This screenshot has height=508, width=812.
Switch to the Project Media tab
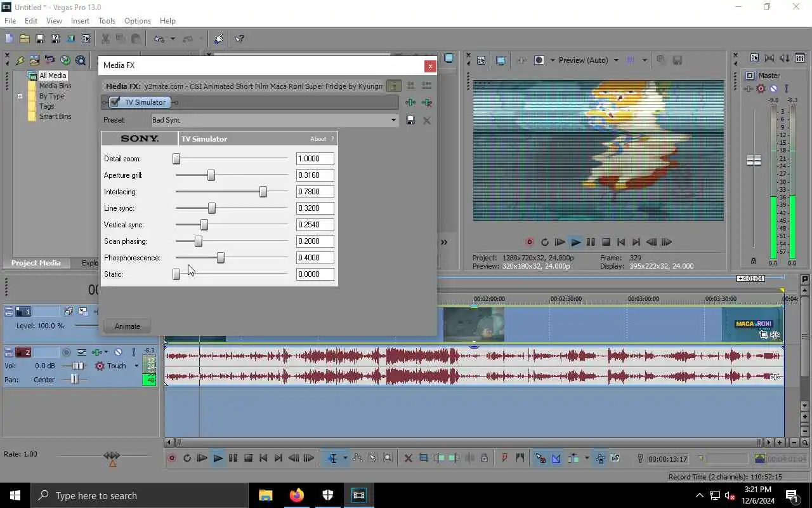[36, 263]
